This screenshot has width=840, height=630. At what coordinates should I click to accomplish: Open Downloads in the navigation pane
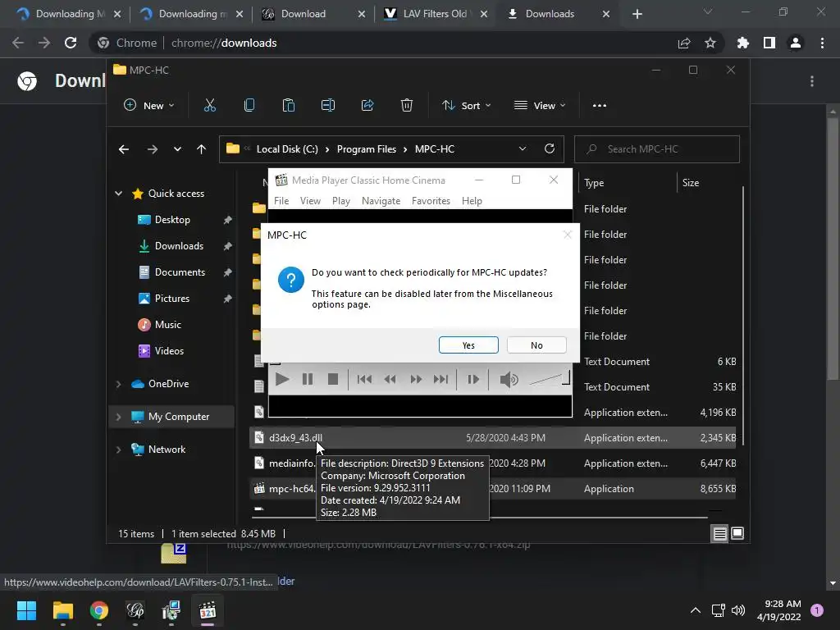pyautogui.click(x=179, y=246)
